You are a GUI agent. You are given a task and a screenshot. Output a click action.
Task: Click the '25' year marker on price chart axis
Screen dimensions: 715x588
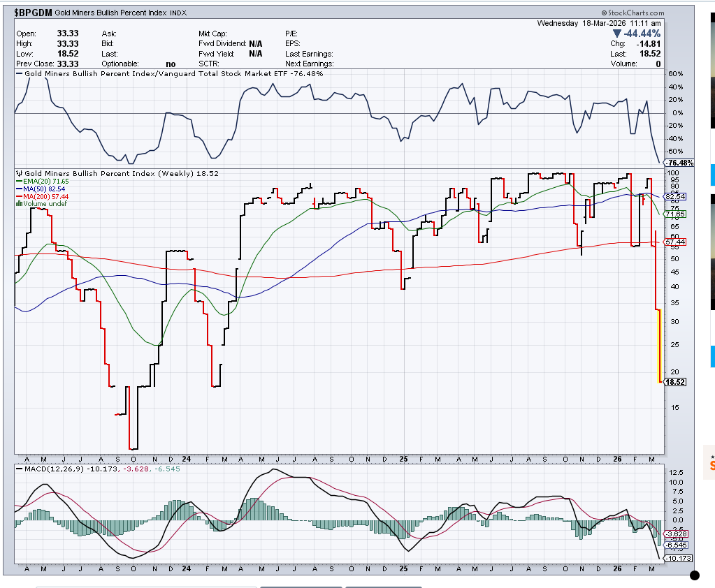(404, 459)
